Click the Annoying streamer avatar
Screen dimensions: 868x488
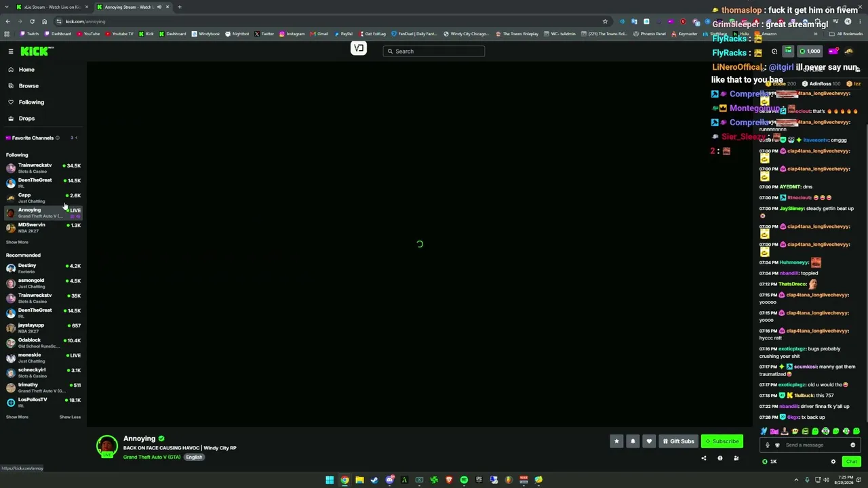(106, 446)
